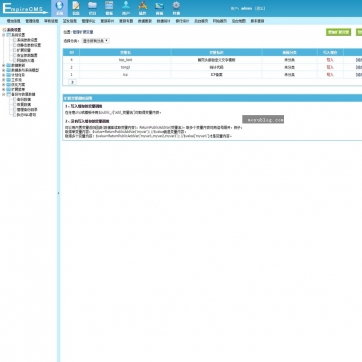Click page icon beside 扩展变量 tree item
The width and height of the screenshot is (362, 362).
click(14, 50)
